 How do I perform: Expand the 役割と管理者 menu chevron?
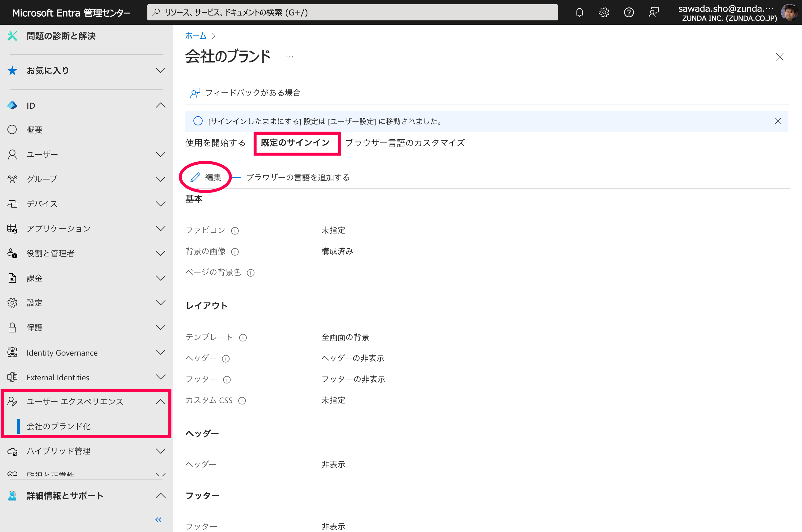(160, 253)
